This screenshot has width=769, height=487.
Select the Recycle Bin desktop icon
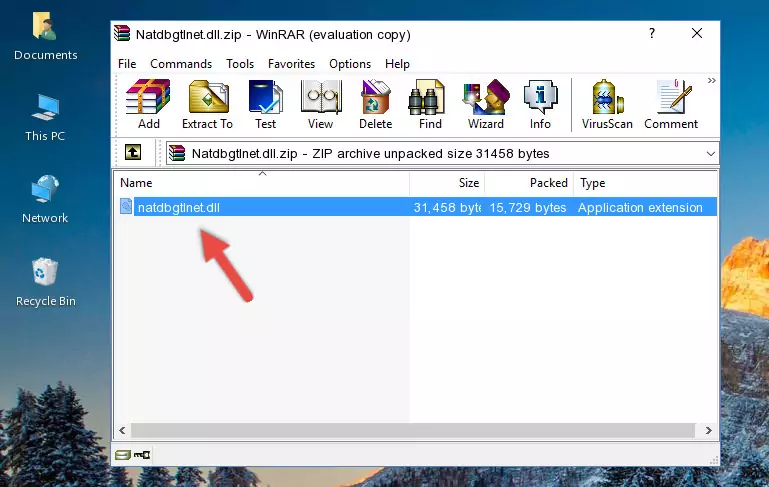[x=46, y=282]
